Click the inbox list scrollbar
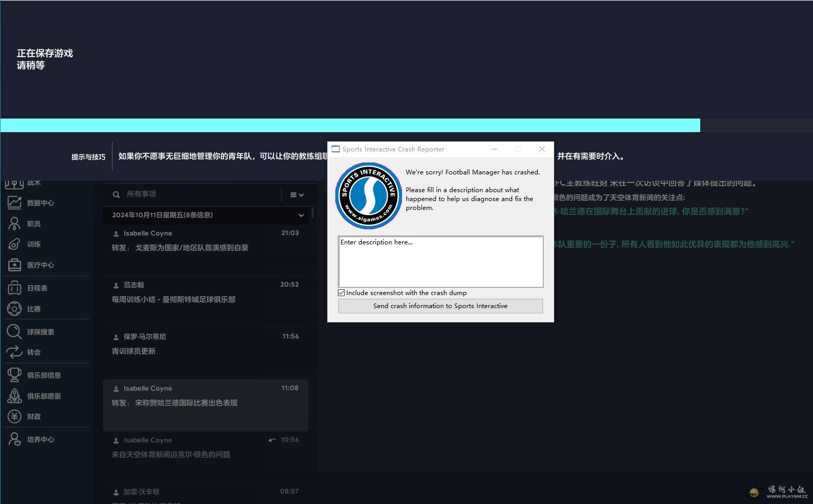Screen dimensions: 813x504 point(312,213)
